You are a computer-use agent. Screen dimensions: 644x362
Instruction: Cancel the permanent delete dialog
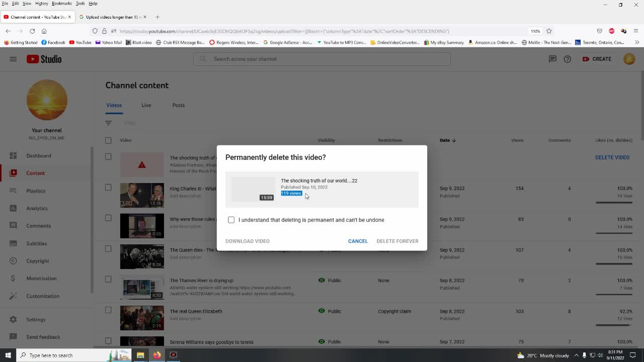[x=358, y=241]
